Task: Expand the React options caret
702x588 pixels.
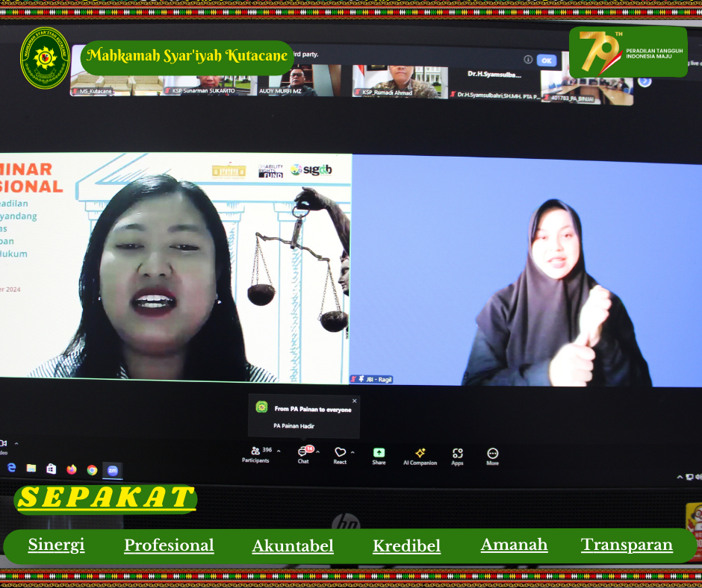Action: tap(352, 451)
